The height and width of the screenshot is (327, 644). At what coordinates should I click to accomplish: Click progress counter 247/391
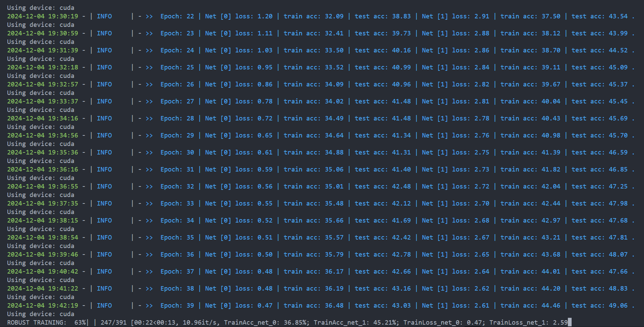point(114,323)
